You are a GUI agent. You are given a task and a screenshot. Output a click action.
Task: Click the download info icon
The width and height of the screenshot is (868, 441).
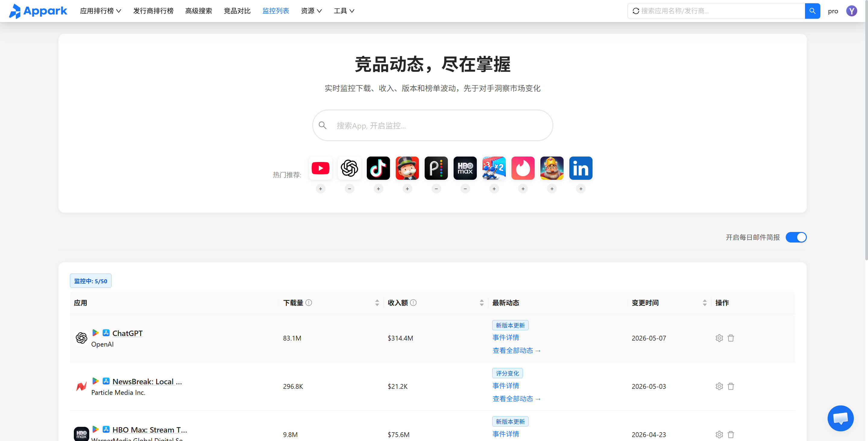pos(309,303)
